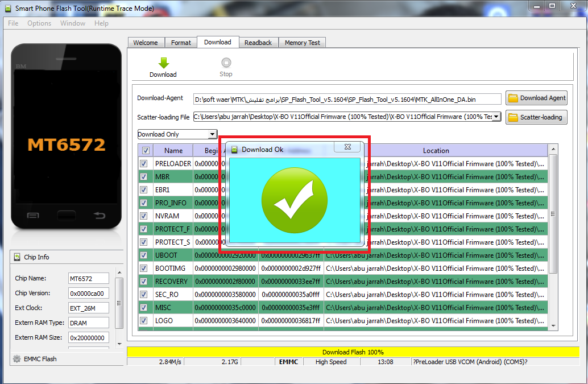Sort by the Name column header
The image size is (588, 384).
point(173,150)
